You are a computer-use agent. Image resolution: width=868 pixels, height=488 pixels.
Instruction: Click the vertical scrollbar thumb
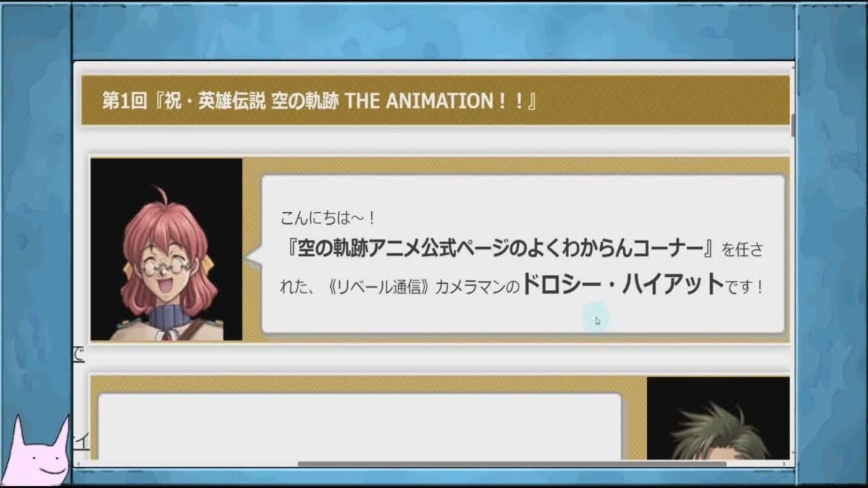click(793, 125)
